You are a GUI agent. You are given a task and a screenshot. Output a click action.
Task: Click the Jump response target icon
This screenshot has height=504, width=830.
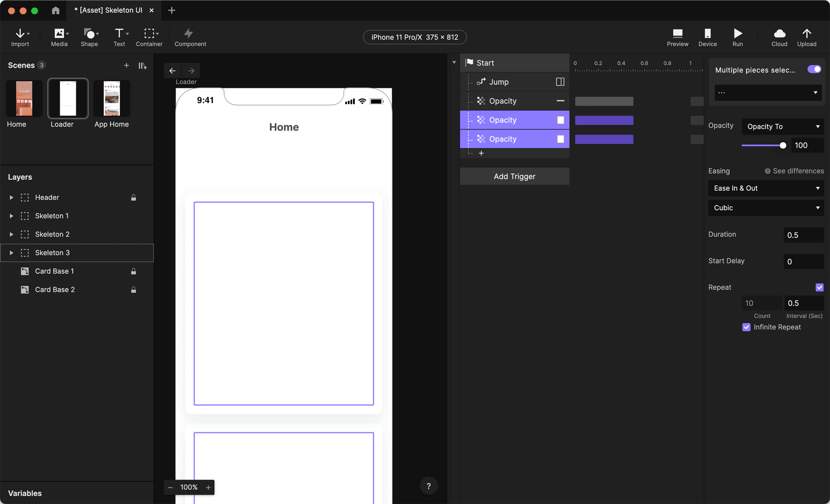pyautogui.click(x=560, y=82)
